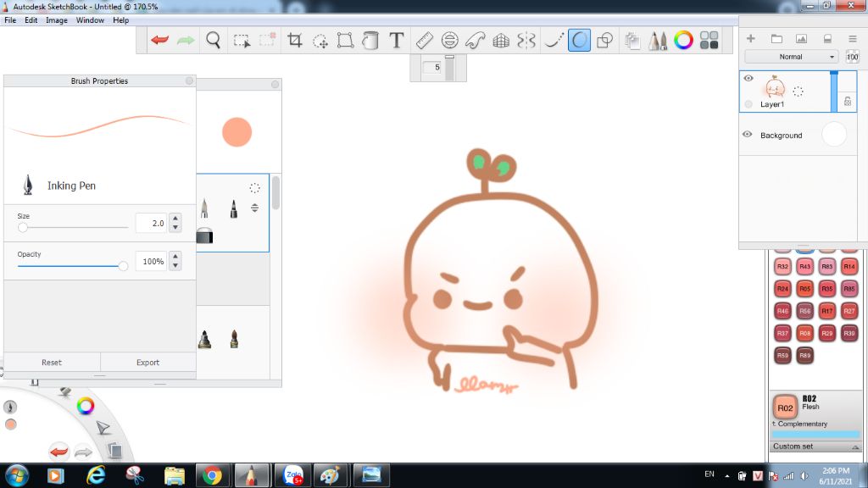Open the Edit menu

point(31,20)
